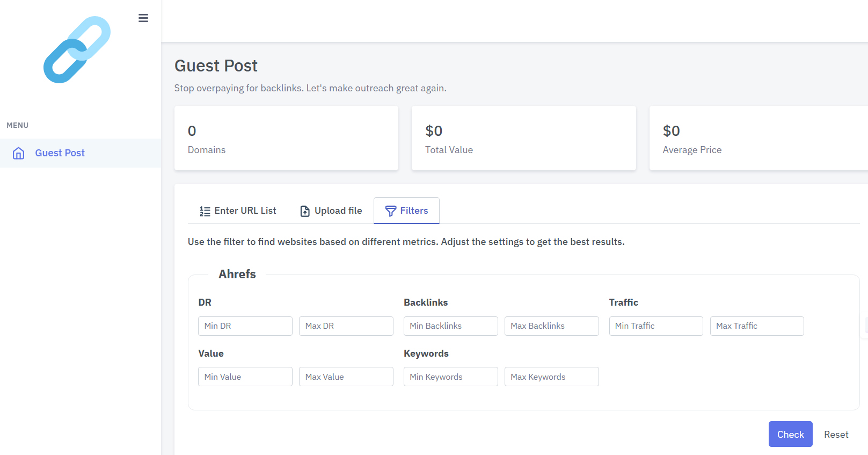Click the chain link logo

(x=77, y=49)
